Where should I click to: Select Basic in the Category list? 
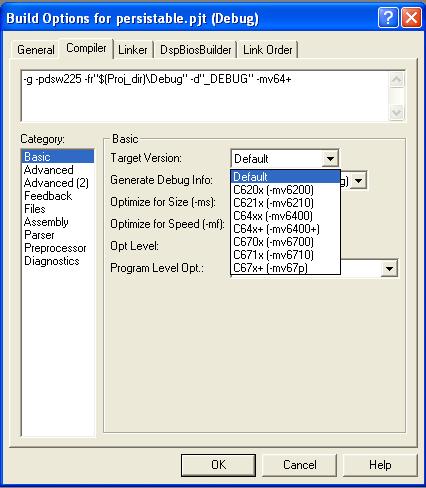pyautogui.click(x=58, y=157)
